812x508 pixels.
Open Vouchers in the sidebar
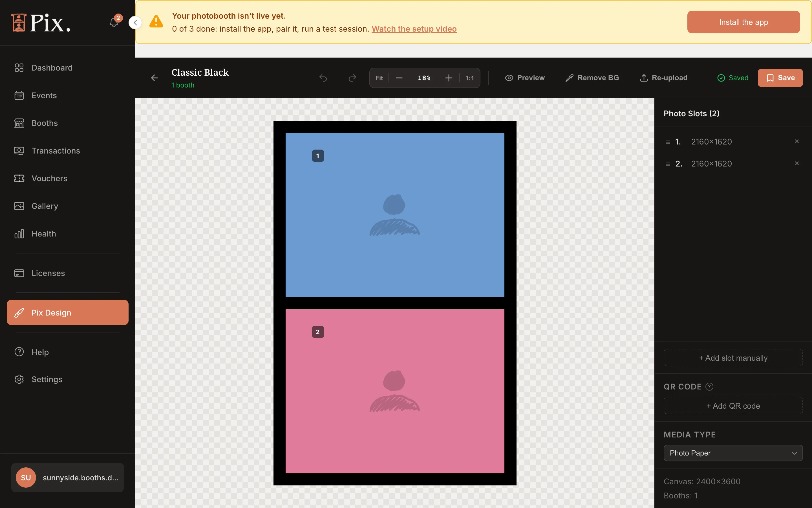click(67, 178)
